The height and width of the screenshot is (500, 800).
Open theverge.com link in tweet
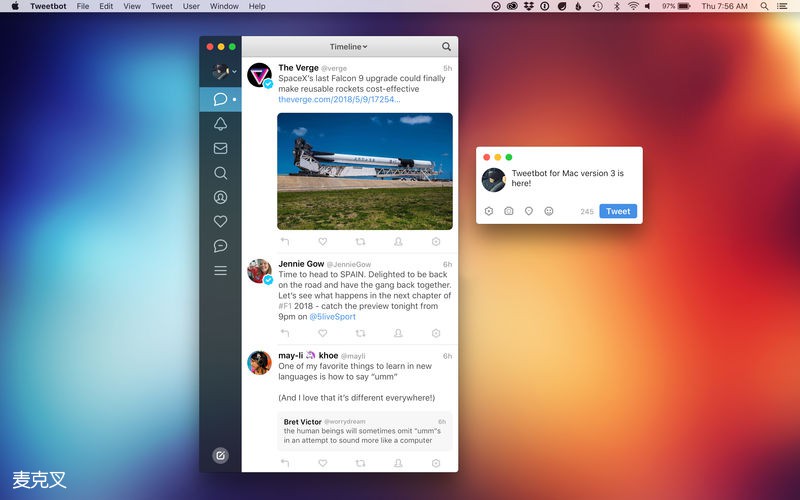point(339,99)
